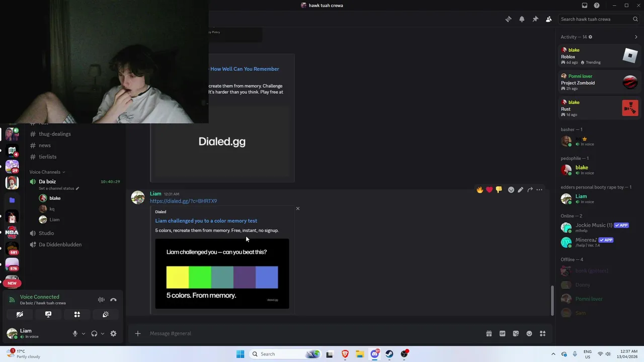Mute the microphone
The width and height of the screenshot is (644, 362).
click(x=75, y=333)
